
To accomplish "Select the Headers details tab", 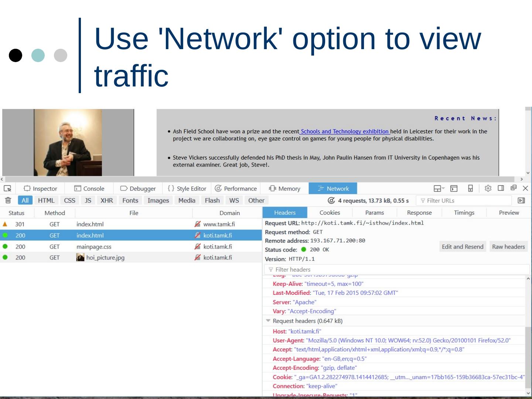I will [x=285, y=212].
